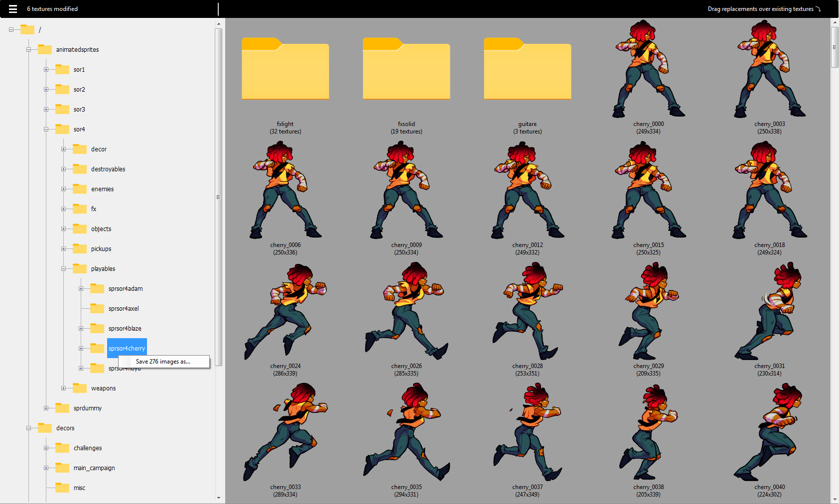Click the tree panel vertical scrollbar
Image resolution: width=839 pixels, height=504 pixels.
tap(218, 197)
